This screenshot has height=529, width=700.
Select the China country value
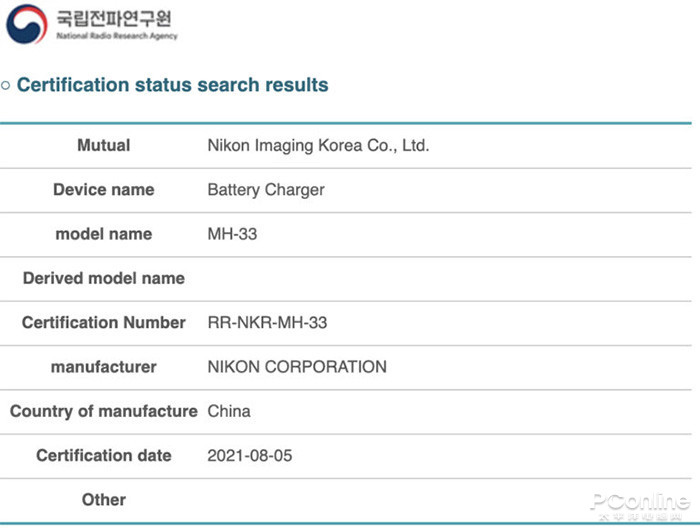tap(229, 411)
